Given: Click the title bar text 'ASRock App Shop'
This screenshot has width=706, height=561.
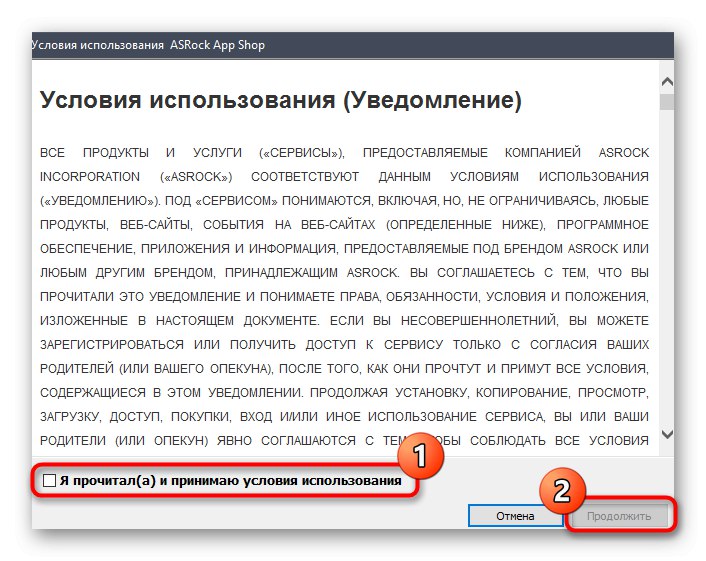Looking at the screenshot, I should pos(217,45).
